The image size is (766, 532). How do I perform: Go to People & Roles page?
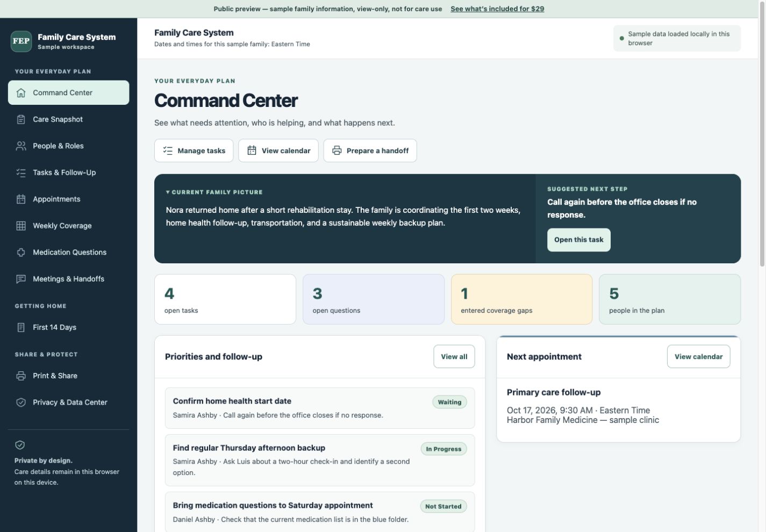pyautogui.click(x=68, y=146)
